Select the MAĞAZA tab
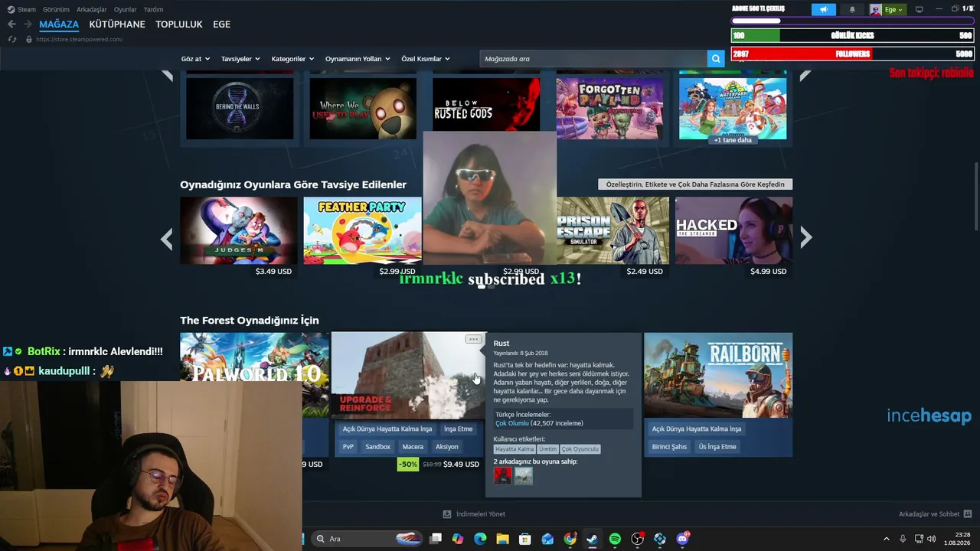980x551 pixels. point(59,24)
